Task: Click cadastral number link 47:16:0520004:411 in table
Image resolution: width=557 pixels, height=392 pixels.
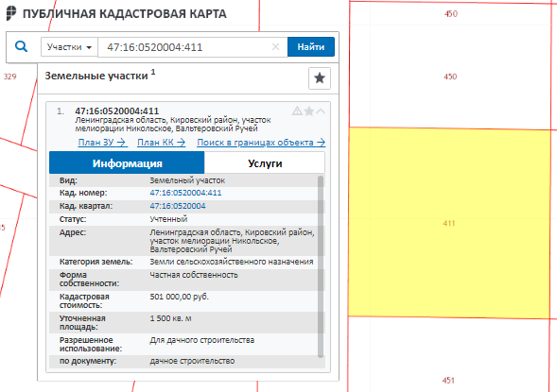Action: tap(185, 193)
